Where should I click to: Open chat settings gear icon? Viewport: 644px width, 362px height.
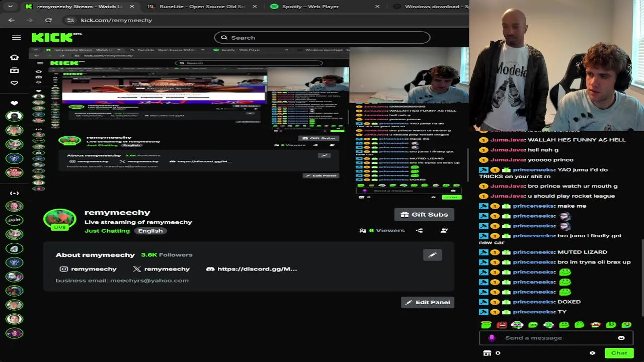pyautogui.click(x=592, y=353)
